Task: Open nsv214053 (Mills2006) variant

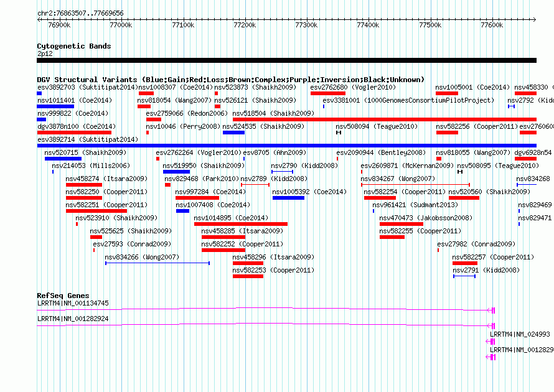Action: click(x=91, y=166)
